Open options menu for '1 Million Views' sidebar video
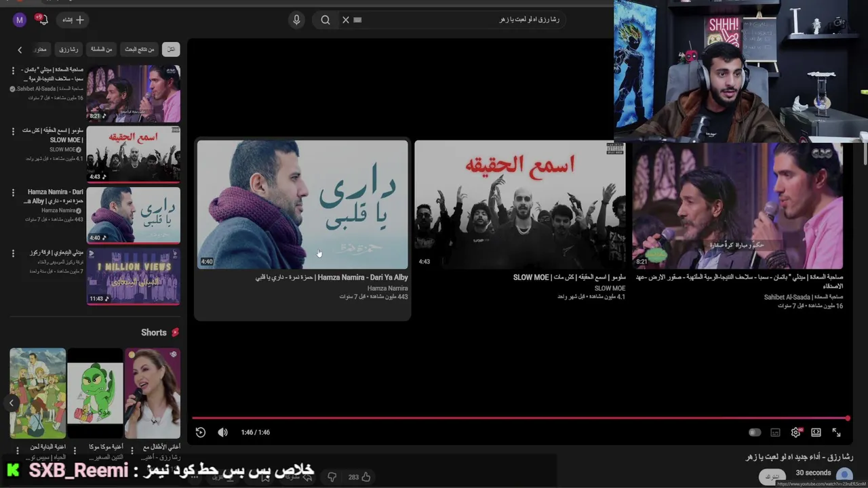The image size is (868, 488). pos(13,253)
